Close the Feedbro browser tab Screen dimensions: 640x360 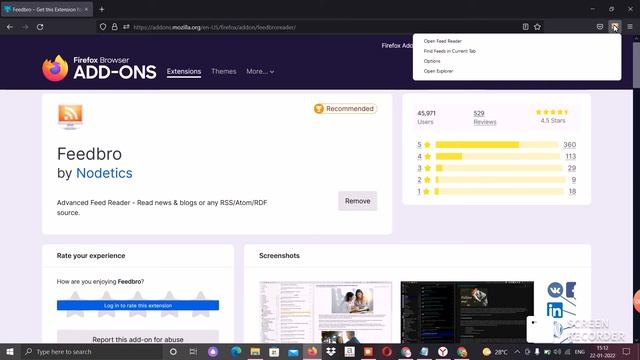click(86, 9)
